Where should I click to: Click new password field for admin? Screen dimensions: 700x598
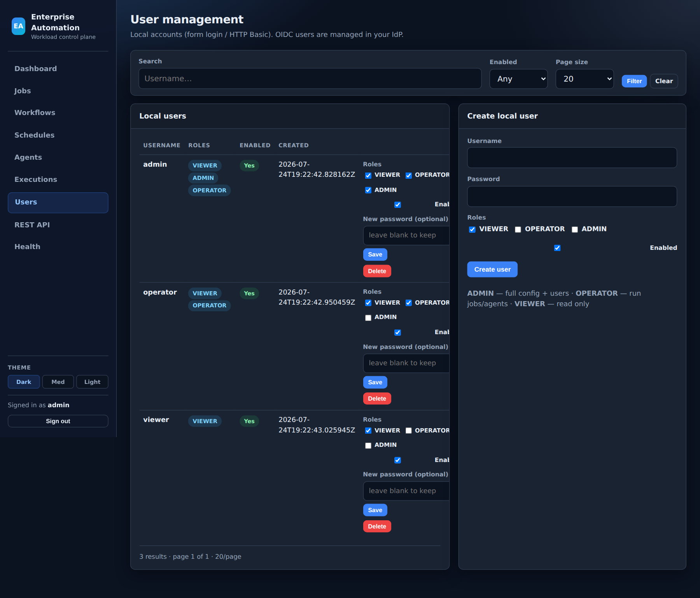pos(406,235)
